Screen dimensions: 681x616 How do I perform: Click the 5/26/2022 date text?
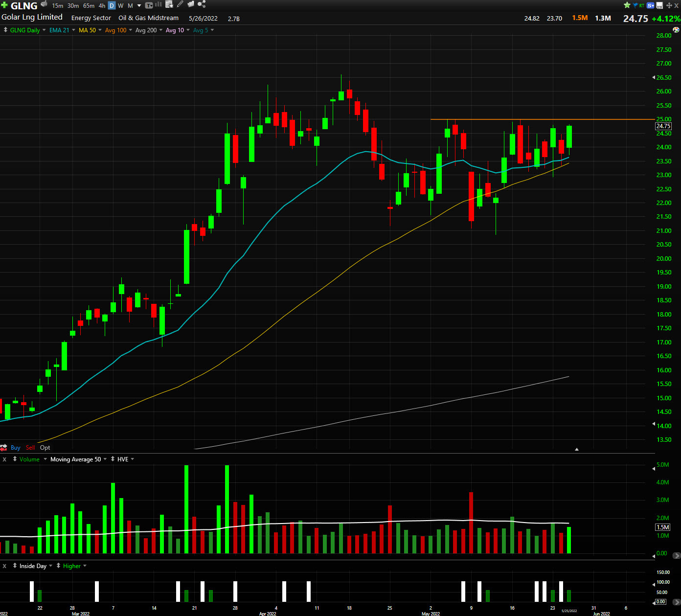(203, 19)
